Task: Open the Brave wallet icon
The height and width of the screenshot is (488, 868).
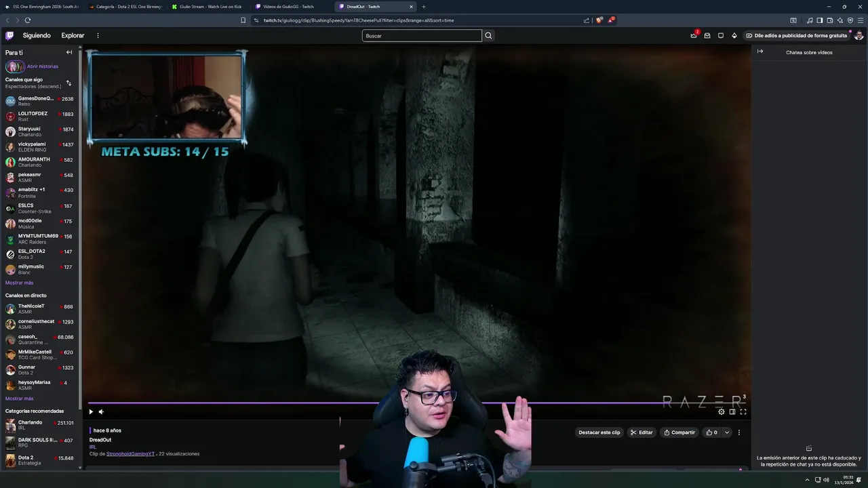Action: (830, 20)
